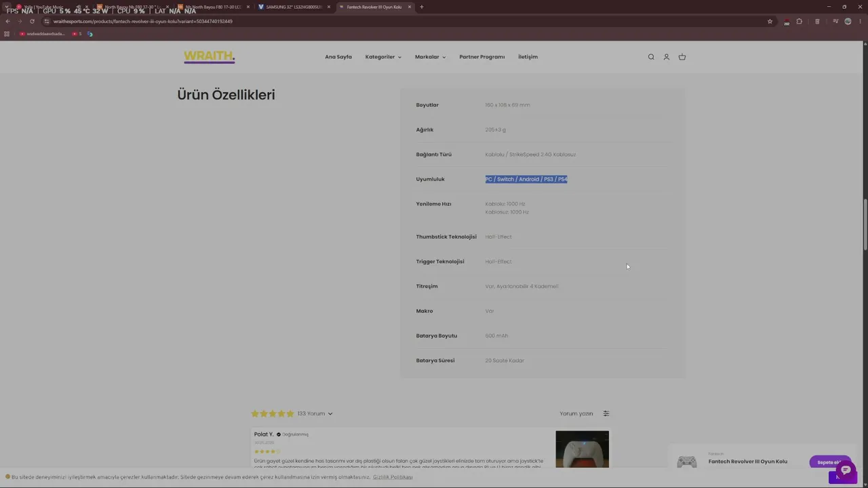
Task: Click the Trigger Teknolojisi label
Action: point(440,262)
